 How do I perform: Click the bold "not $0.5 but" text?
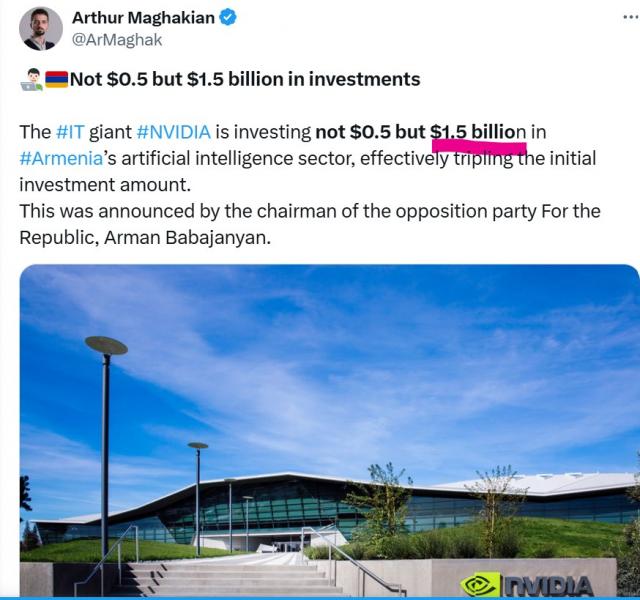point(370,133)
